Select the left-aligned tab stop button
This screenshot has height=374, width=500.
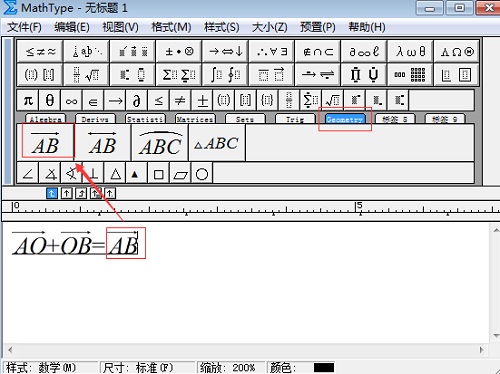(52, 193)
